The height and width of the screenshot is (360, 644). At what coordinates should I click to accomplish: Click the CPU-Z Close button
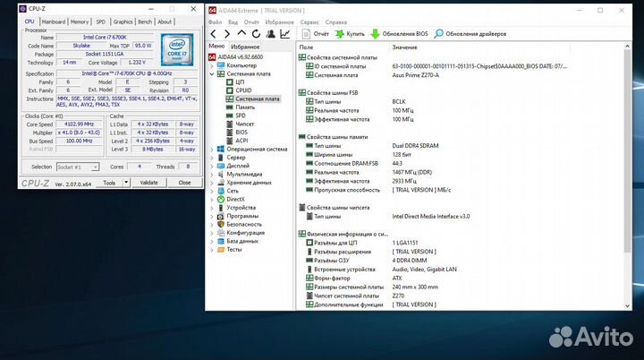coord(184,183)
